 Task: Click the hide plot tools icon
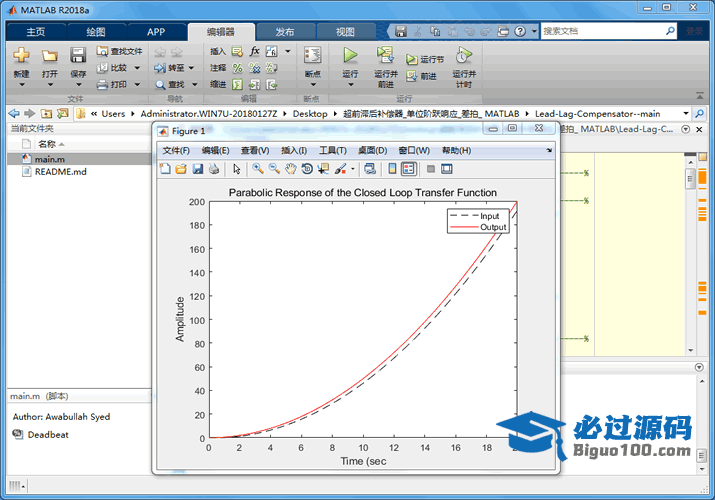pos(430,169)
